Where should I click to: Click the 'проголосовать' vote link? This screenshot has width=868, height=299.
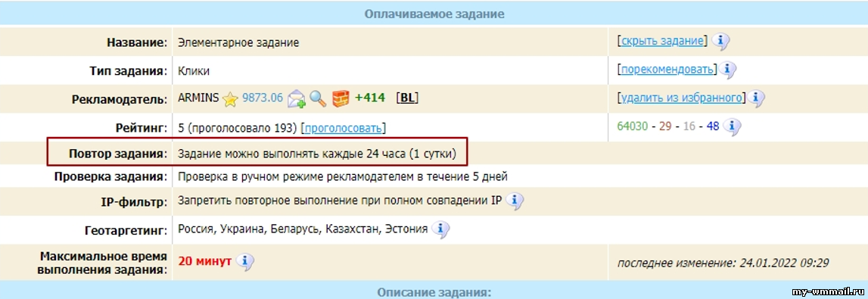coord(344,128)
